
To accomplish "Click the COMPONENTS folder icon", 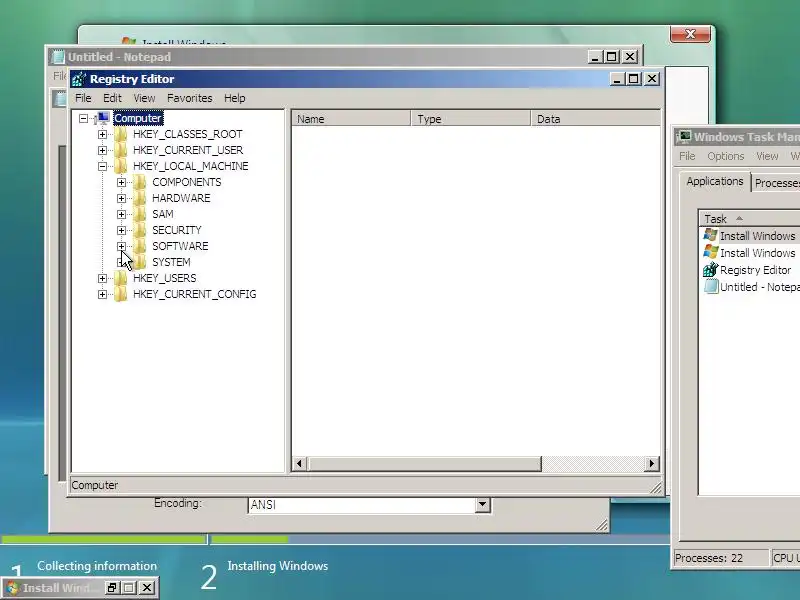I will pos(140,182).
